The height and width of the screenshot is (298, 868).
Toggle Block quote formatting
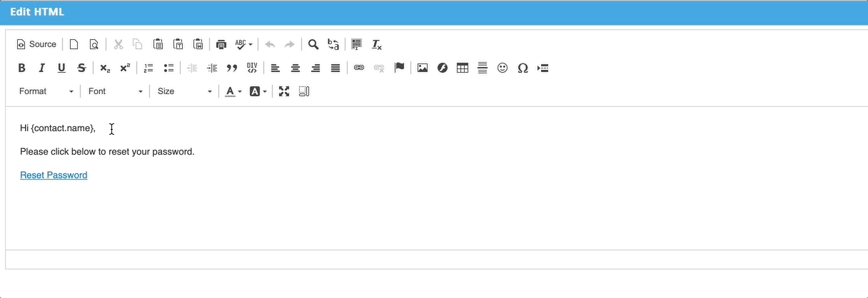[232, 68]
